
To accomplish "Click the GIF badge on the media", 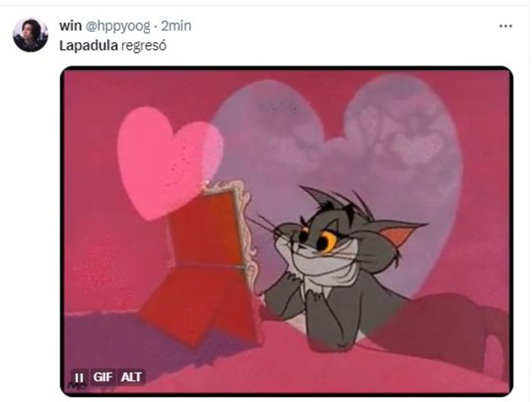I will pos(103,377).
